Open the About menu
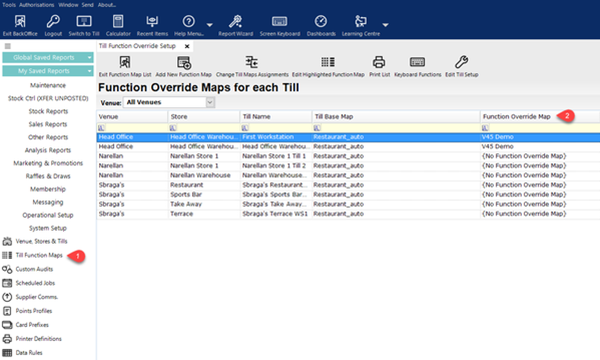 pos(107,5)
